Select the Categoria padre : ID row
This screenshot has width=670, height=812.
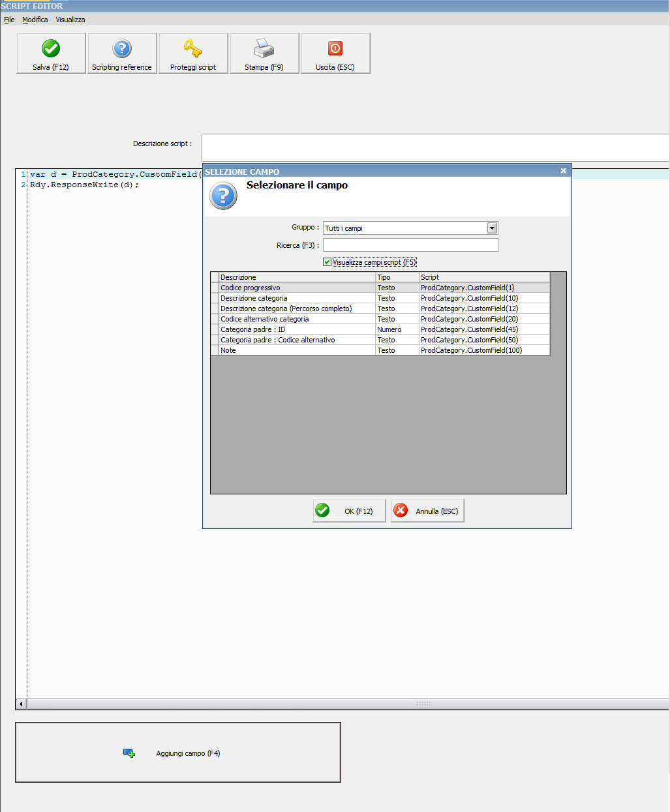click(380, 329)
